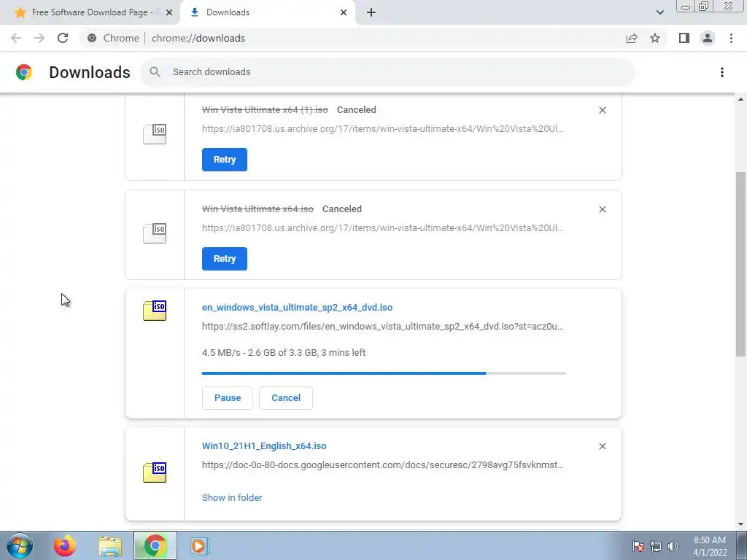Open a new tab with plus button
The width and height of the screenshot is (747, 560).
(371, 12)
